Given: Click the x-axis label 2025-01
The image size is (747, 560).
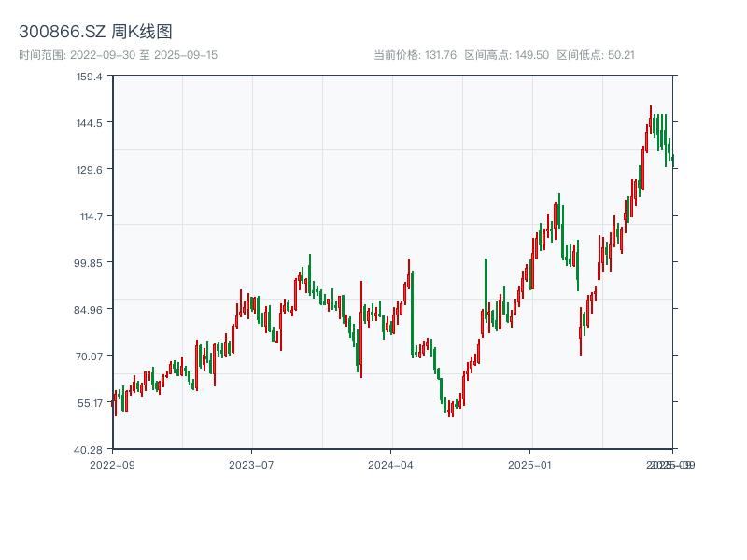Looking at the screenshot, I should [529, 465].
